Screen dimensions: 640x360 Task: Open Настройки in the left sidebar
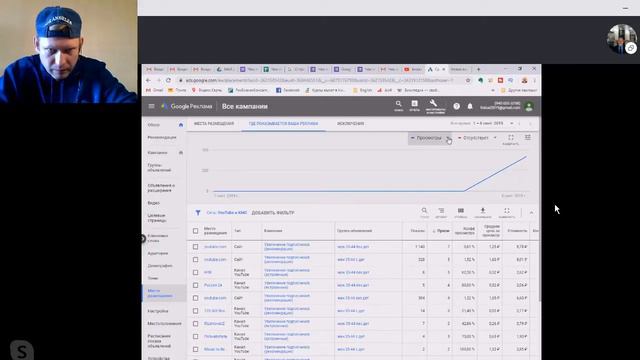click(x=158, y=311)
